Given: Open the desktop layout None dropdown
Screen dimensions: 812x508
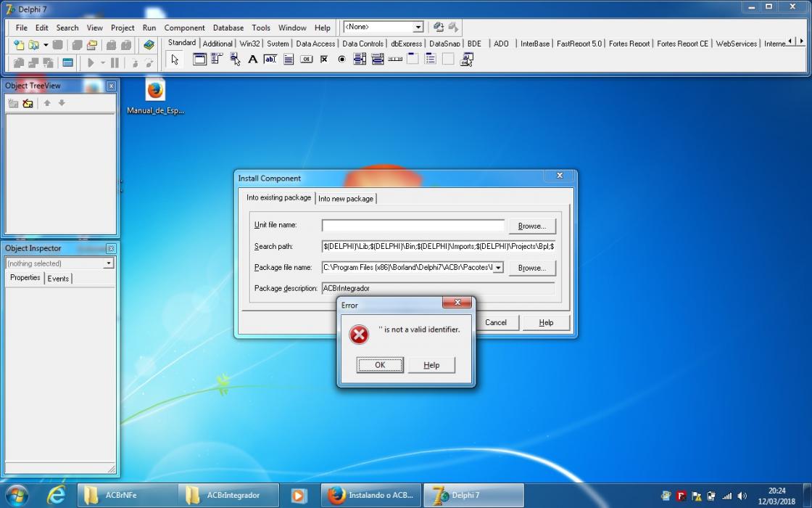Looking at the screenshot, I should (418, 27).
